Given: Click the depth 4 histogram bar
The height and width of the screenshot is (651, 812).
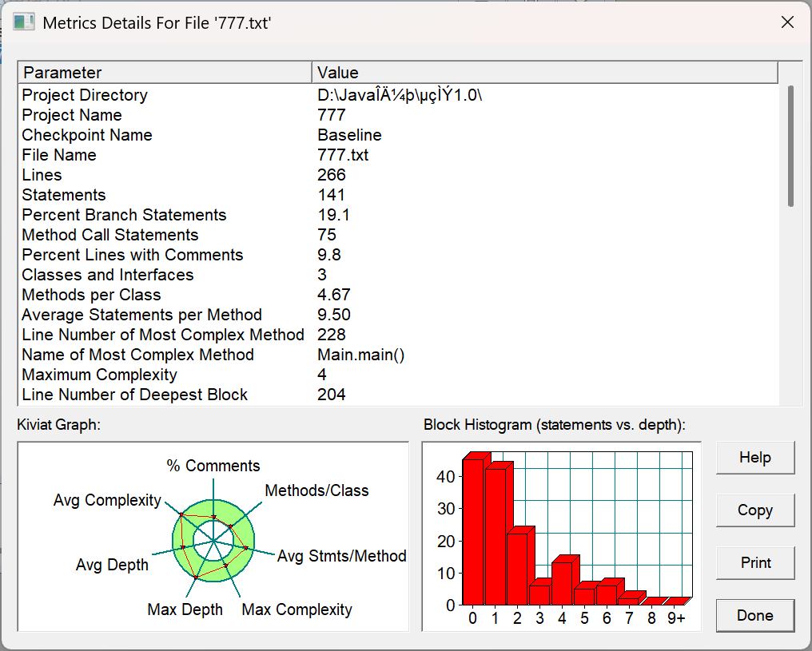Looking at the screenshot, I should 563,583.
